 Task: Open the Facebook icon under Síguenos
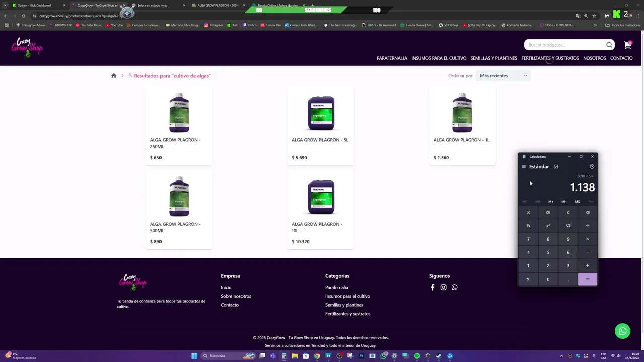pyautogui.click(x=432, y=287)
